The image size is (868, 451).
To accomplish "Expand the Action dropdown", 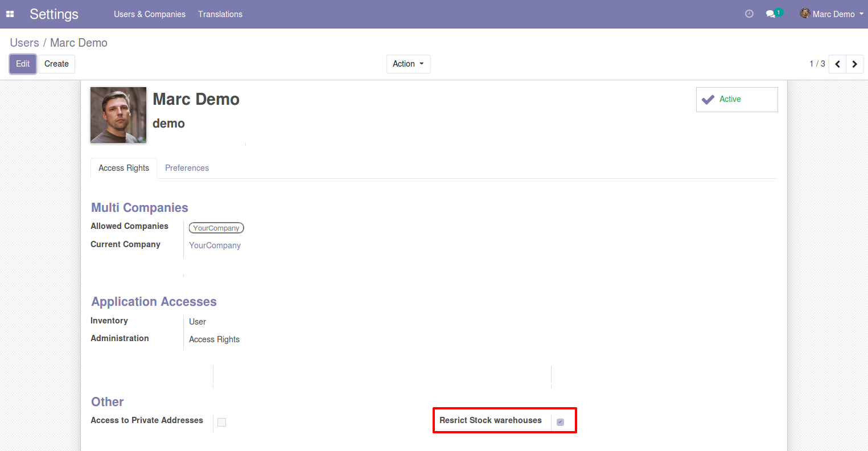I will pyautogui.click(x=408, y=64).
